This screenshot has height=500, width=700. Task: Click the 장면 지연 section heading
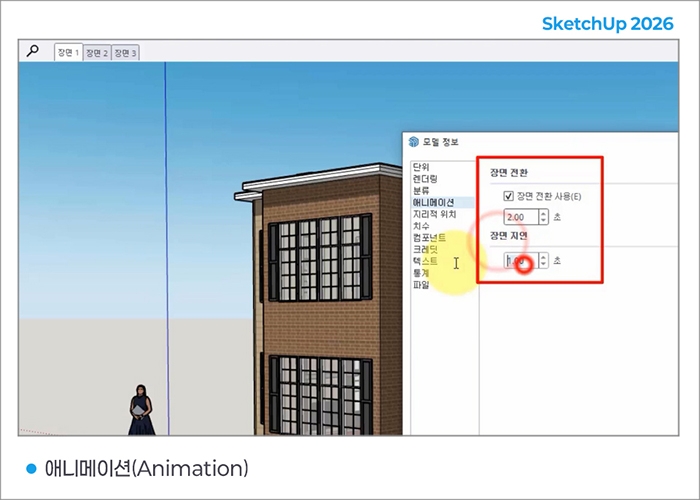[509, 235]
